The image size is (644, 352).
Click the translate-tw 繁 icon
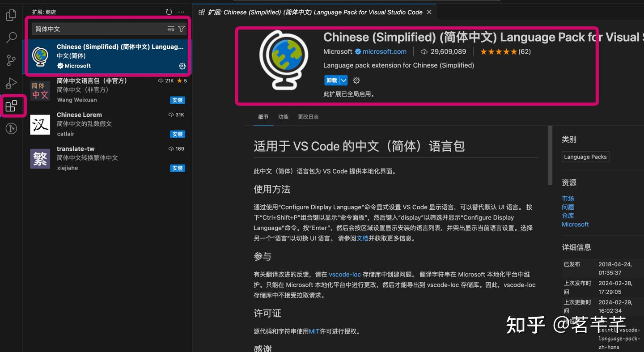[40, 158]
